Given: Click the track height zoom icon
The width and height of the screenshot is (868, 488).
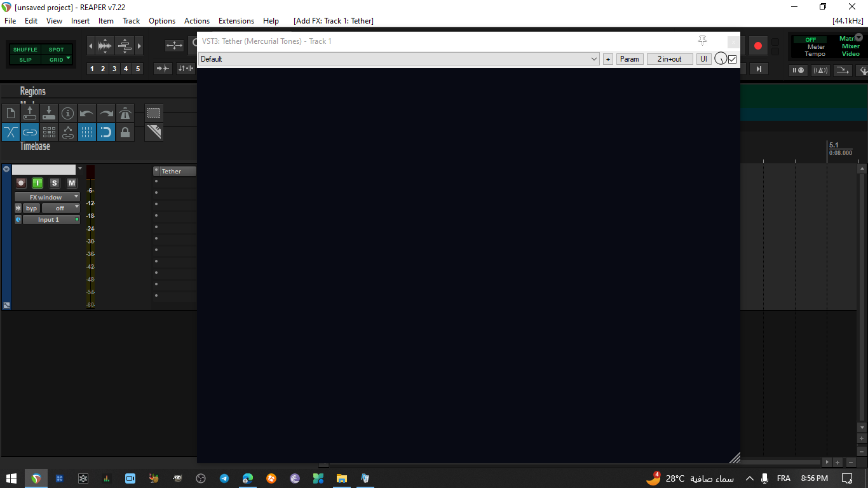Looking at the screenshot, I should [x=125, y=46].
